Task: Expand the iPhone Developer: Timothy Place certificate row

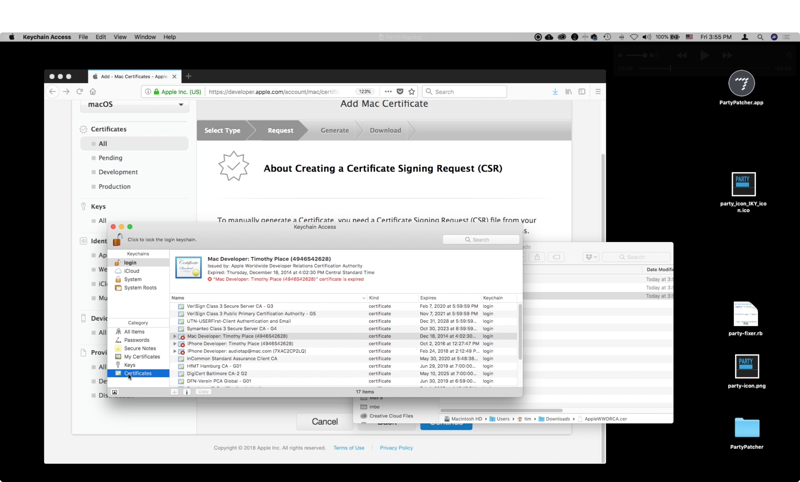Action: pos(174,344)
